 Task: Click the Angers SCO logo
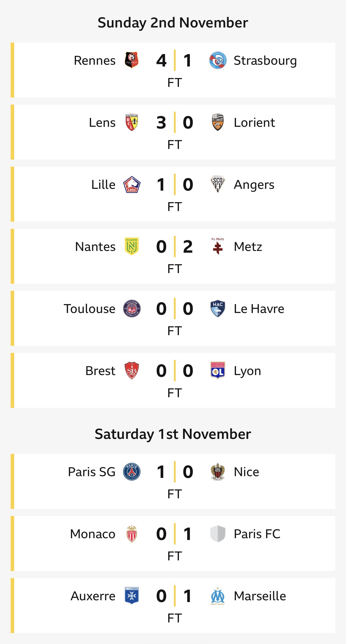coord(218,184)
